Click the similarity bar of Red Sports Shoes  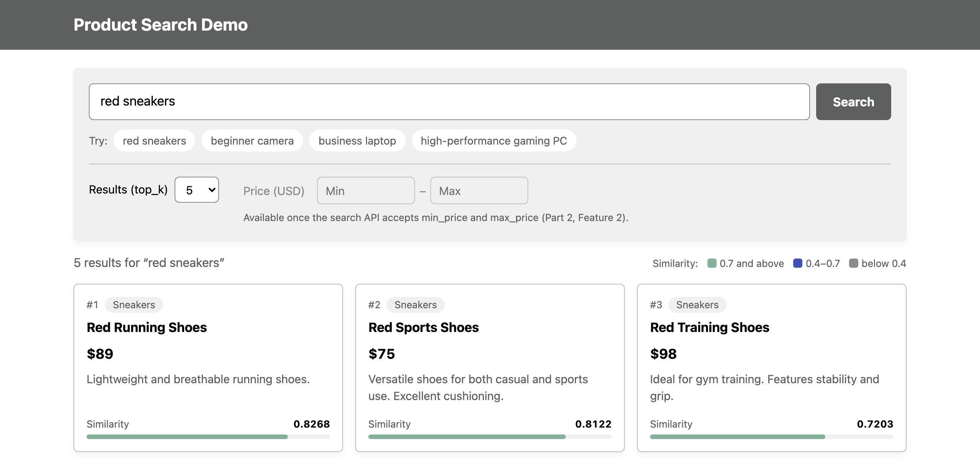pyautogui.click(x=490, y=437)
